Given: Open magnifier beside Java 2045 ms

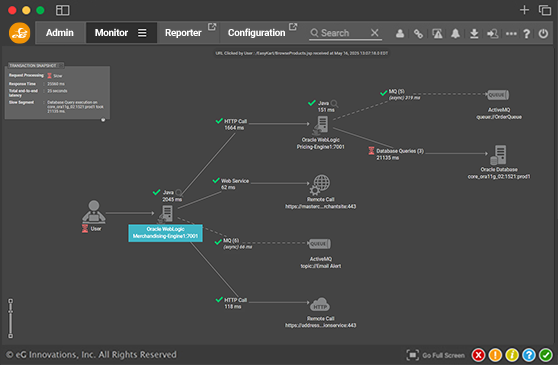Looking at the screenshot, I should point(179,192).
